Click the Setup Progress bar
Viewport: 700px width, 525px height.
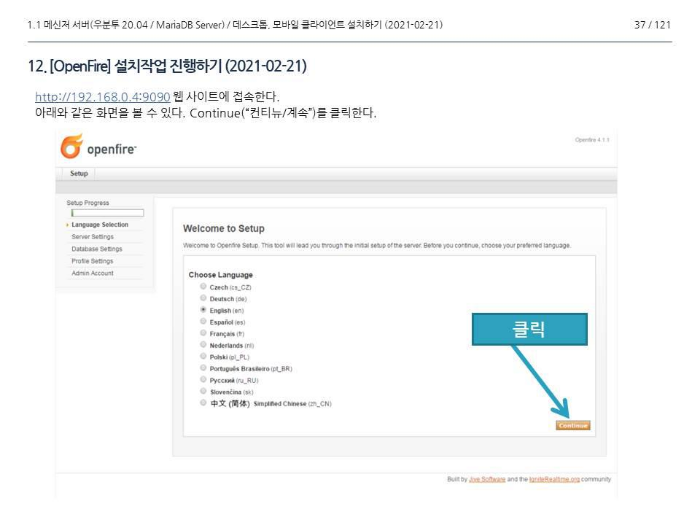tap(108, 213)
